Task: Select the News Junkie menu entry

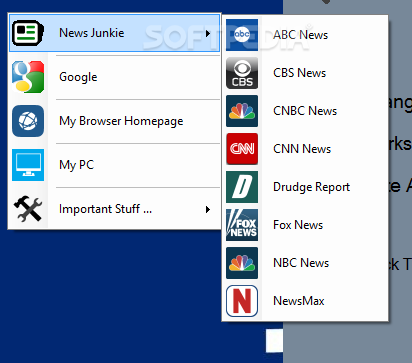Action: click(114, 33)
